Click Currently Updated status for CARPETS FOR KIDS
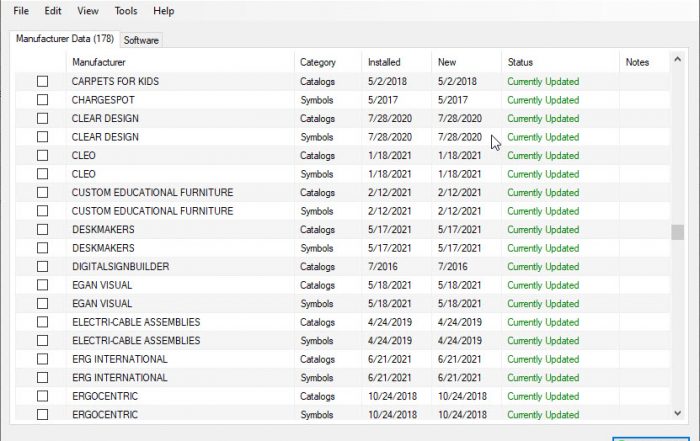 pos(543,81)
